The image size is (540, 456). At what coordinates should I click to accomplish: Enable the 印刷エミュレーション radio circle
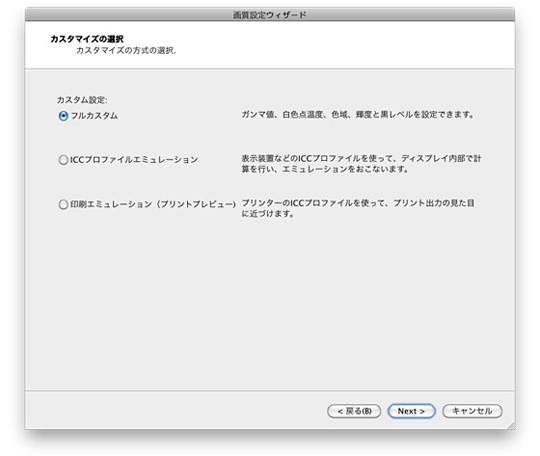pos(63,205)
